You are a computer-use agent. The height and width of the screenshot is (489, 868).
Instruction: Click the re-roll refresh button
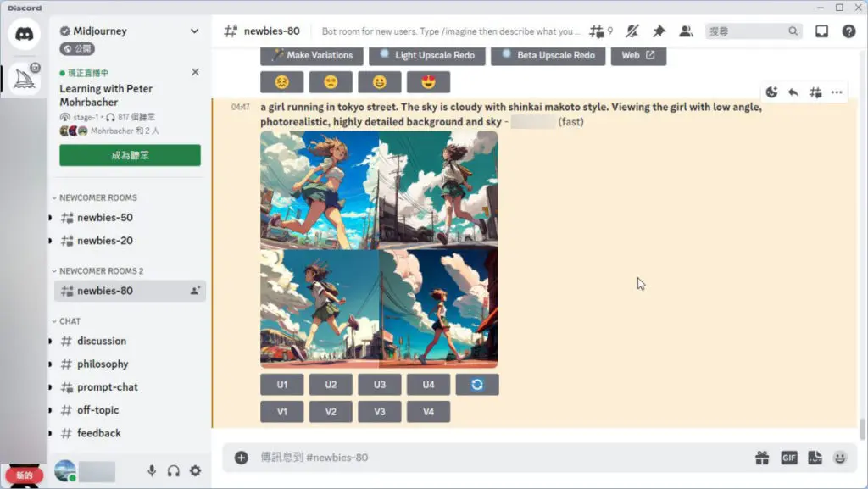(x=477, y=385)
